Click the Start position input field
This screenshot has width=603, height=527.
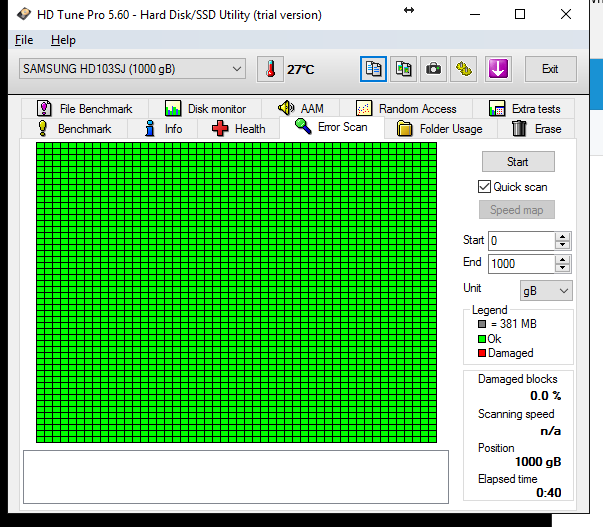pyautogui.click(x=521, y=241)
